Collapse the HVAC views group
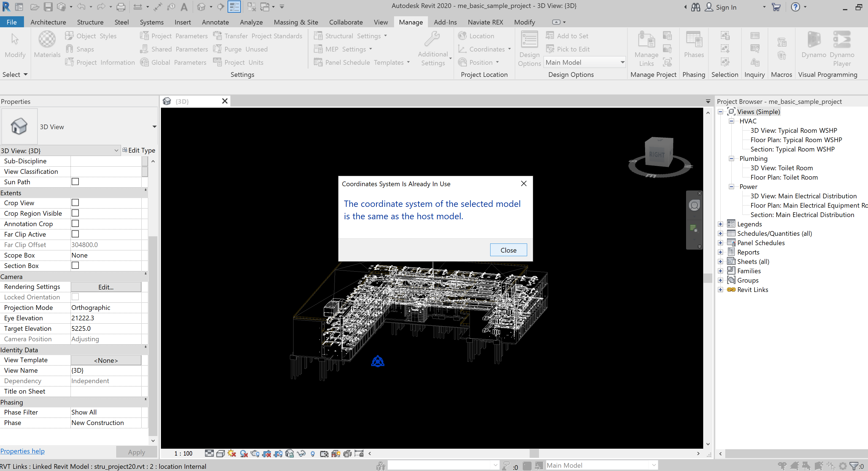Image resolution: width=868 pixels, height=471 pixels. tap(732, 121)
